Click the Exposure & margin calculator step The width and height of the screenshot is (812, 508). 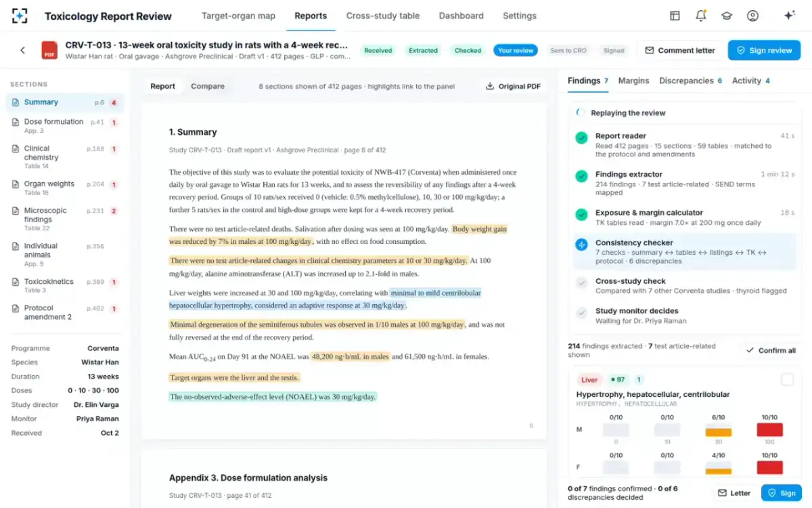[684, 217]
